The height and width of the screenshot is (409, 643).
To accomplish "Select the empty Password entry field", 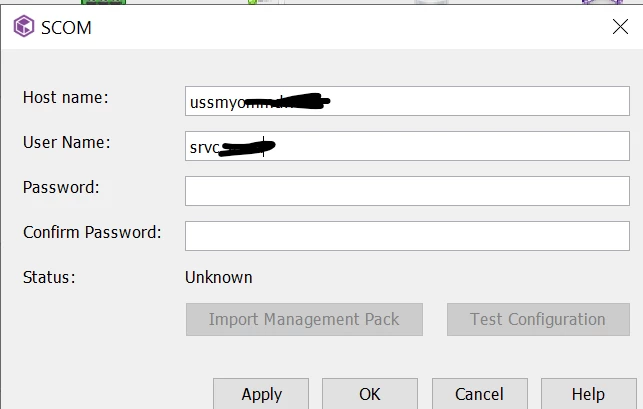I will [x=407, y=191].
